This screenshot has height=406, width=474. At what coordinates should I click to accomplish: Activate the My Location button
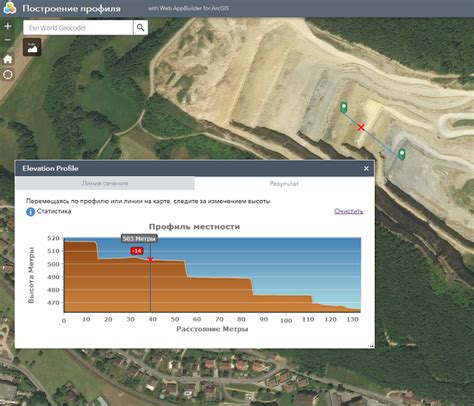click(x=8, y=75)
